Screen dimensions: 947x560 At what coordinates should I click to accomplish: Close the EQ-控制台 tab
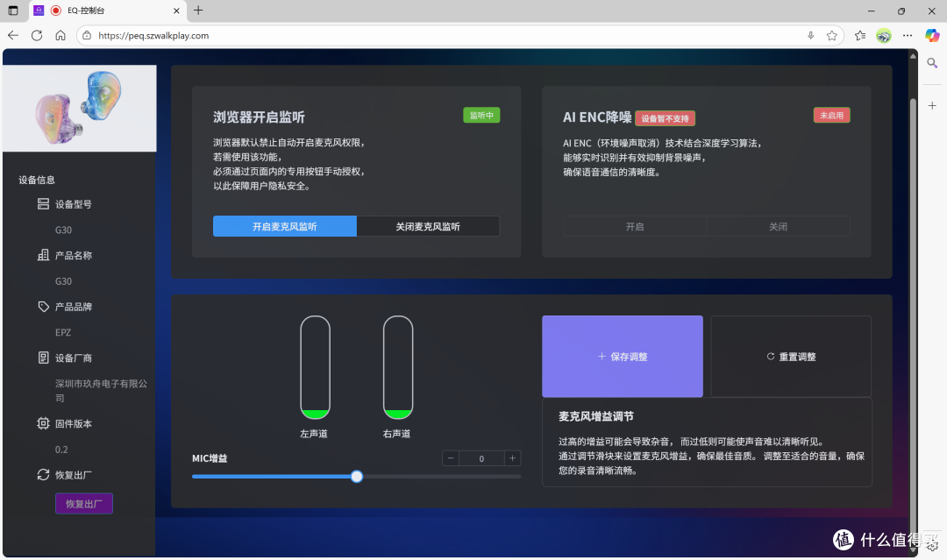click(176, 11)
